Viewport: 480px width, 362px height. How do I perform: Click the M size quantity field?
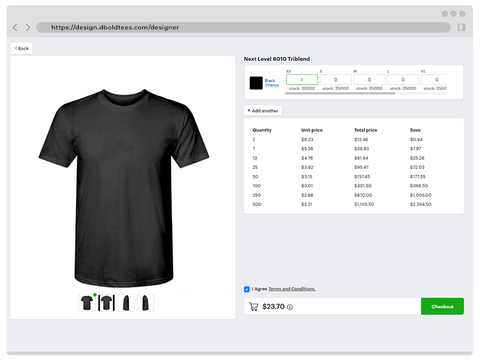click(369, 80)
